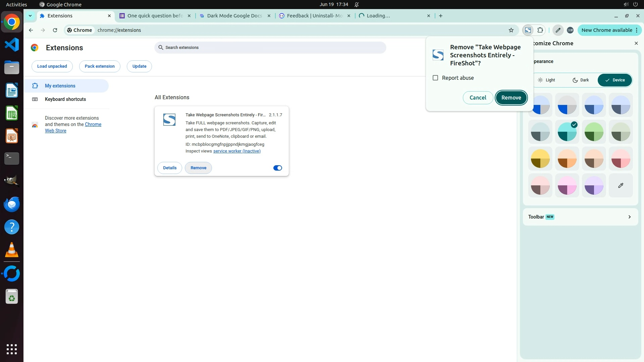
Task: Select the yellow color theme swatch
Action: coord(540,159)
